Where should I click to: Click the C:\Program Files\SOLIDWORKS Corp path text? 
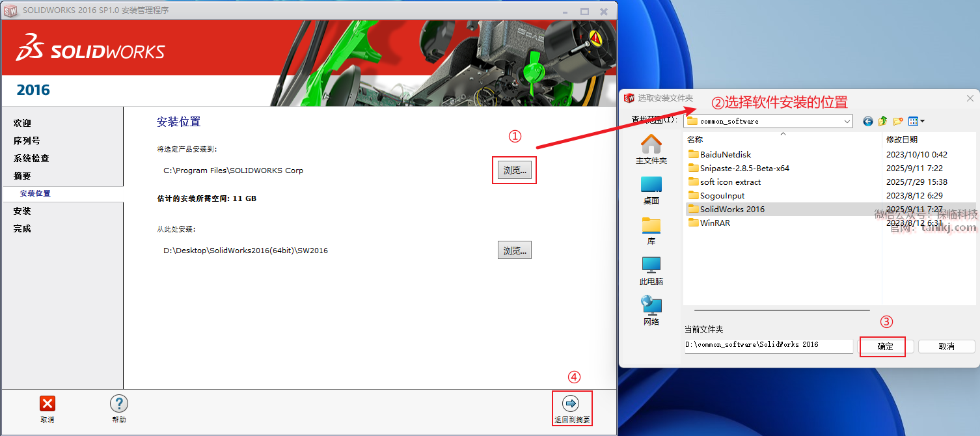tap(234, 170)
